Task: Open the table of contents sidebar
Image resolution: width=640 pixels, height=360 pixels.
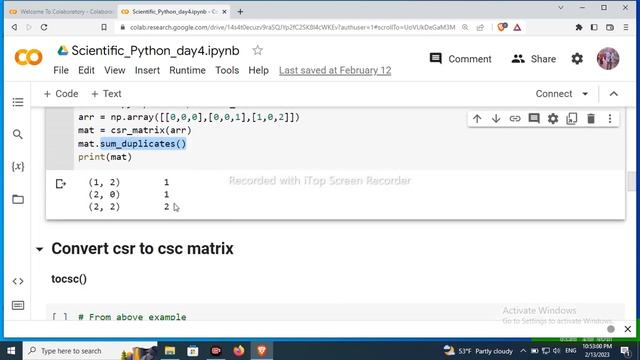Action: [18, 102]
